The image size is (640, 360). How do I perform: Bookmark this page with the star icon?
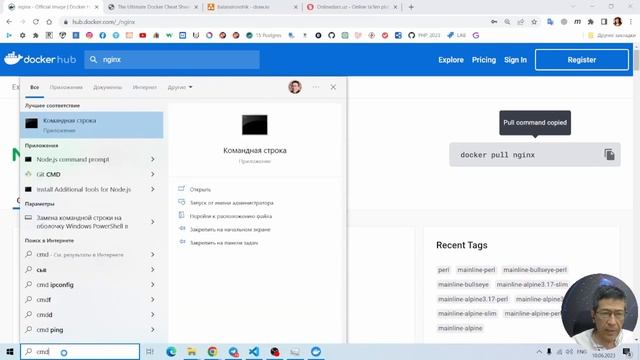coord(534,22)
